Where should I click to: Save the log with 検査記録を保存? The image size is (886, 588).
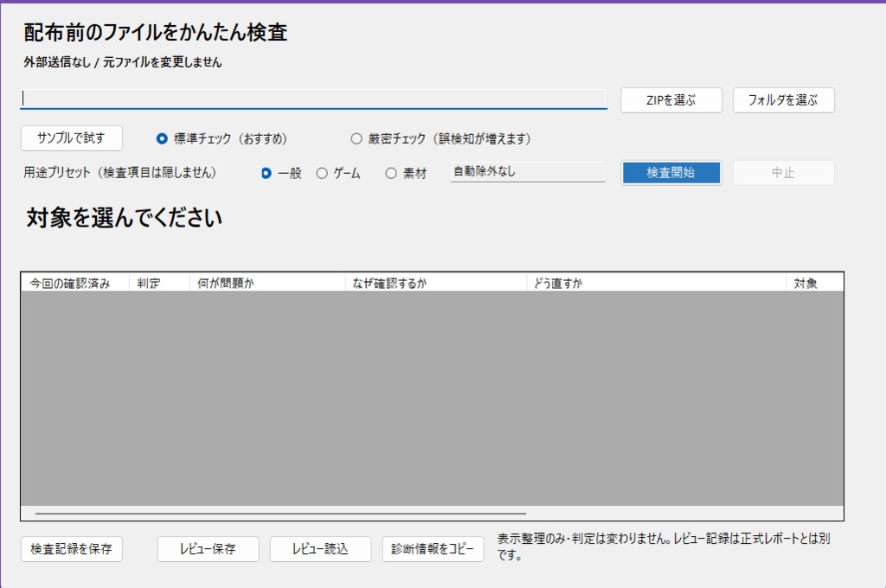click(72, 549)
